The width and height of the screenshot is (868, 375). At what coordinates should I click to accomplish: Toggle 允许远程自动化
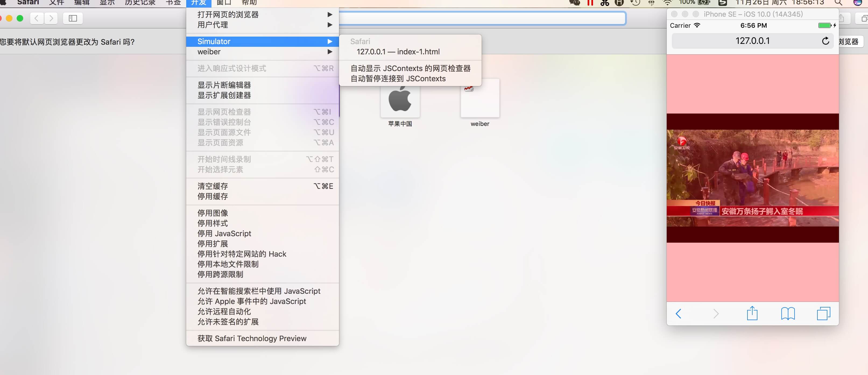[263, 311]
